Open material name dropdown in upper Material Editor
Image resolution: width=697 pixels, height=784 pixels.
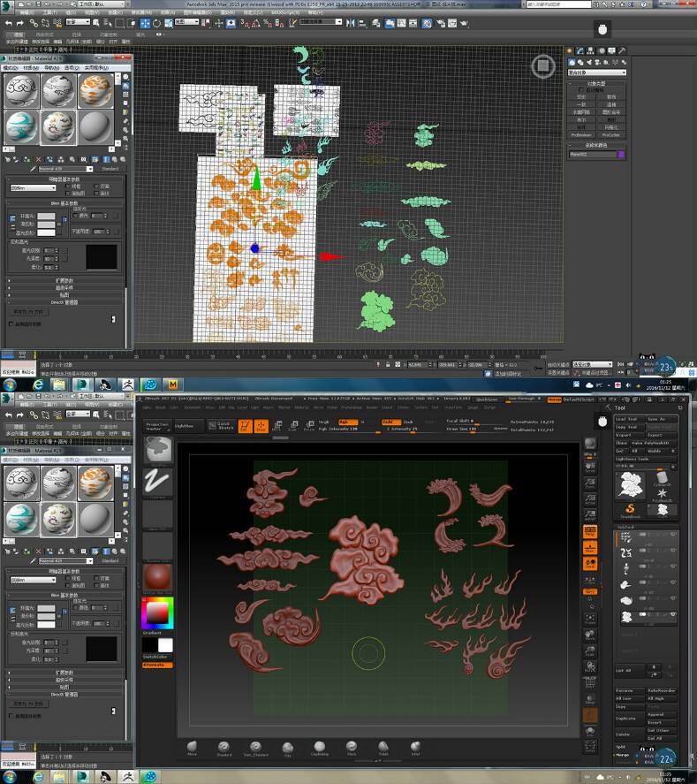pyautogui.click(x=90, y=169)
